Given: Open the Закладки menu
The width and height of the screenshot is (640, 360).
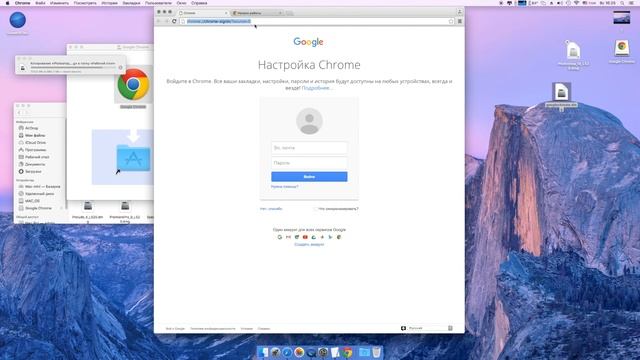Looking at the screenshot, I should [131, 3].
